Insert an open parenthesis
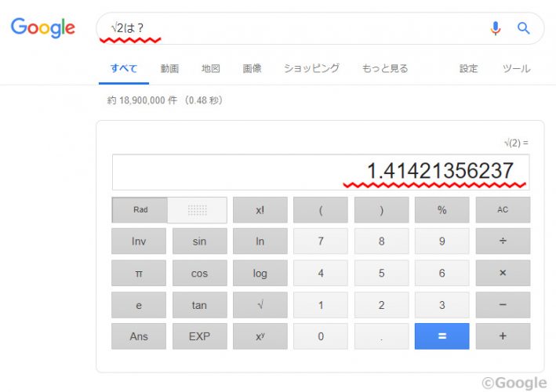Image resolution: width=556 pixels, height=392 pixels. 321,210
